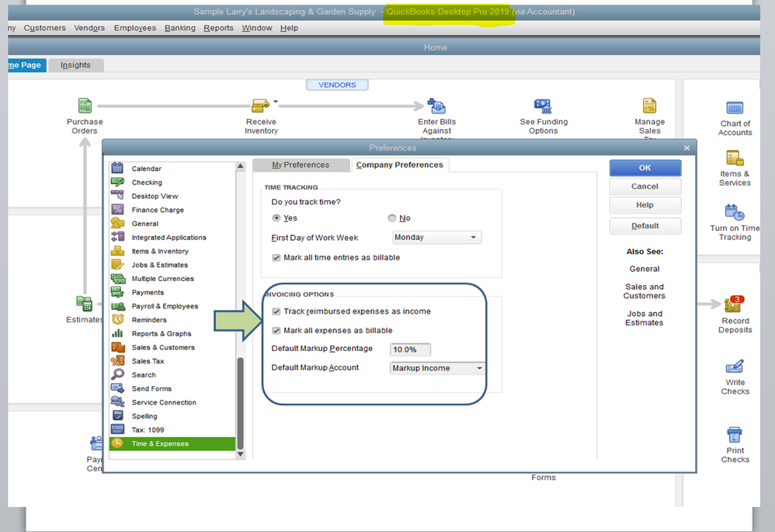
Task: Select Time & Expenses preference category
Action: [172, 444]
